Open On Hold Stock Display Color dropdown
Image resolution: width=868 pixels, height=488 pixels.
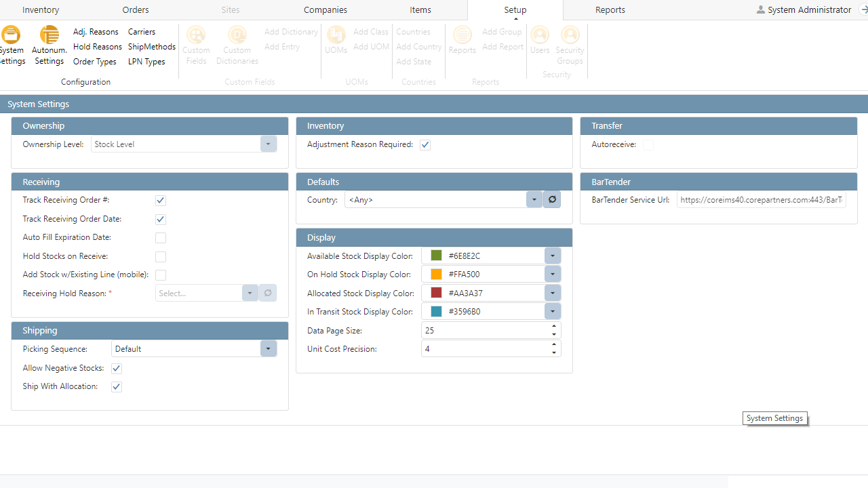[x=553, y=274]
